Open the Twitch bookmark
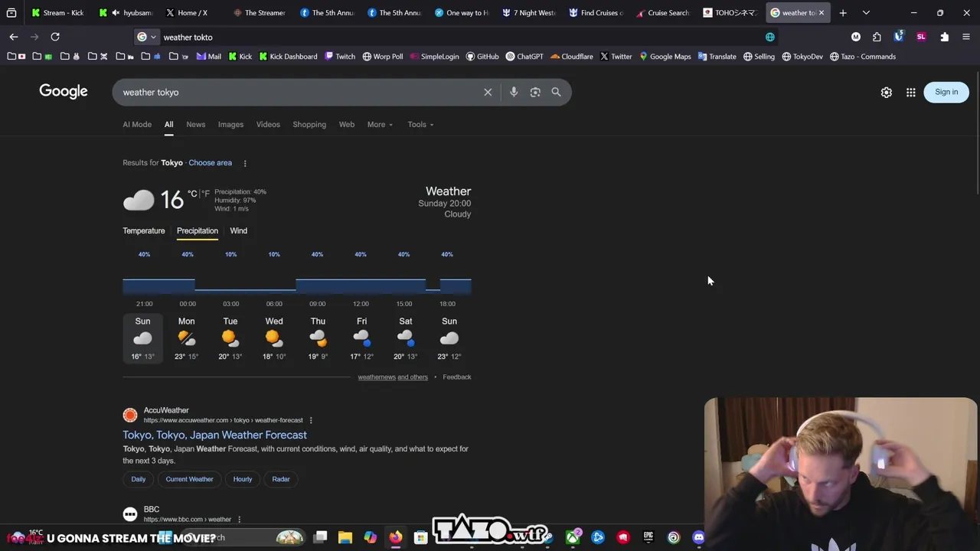The image size is (980, 551). click(x=340, y=56)
